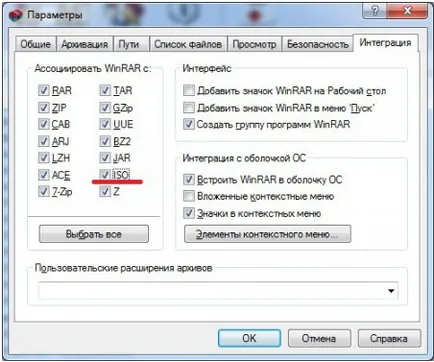This screenshot has height=362, width=434.
Task: Uncheck the ACE association checkbox
Action: (x=43, y=175)
